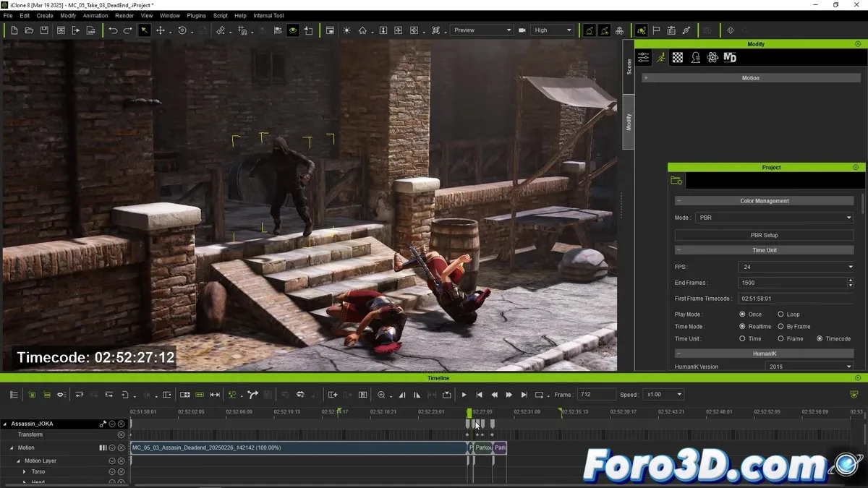Collapse the Time Unit section
Viewport: 868px width, 488px height.
[x=678, y=250]
